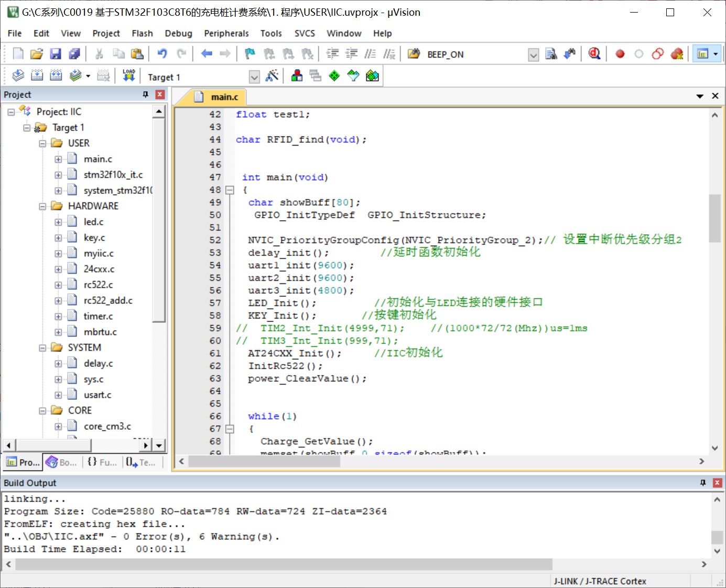
Task: Open the Flash menu
Action: [x=142, y=33]
